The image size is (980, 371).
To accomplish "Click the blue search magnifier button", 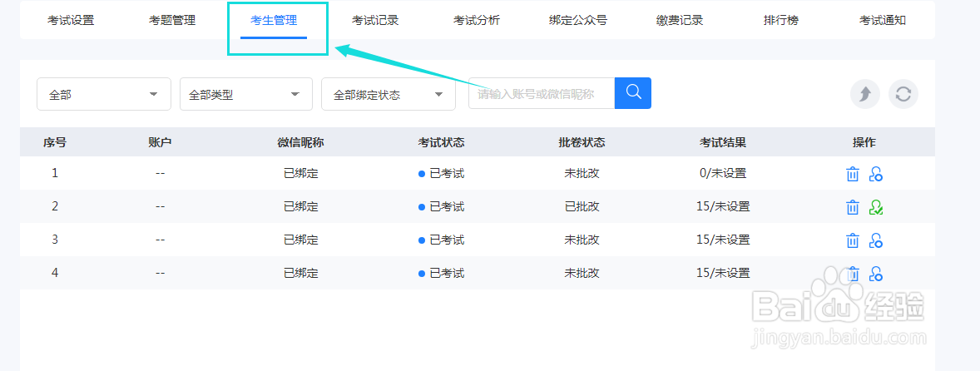I will point(633,93).
